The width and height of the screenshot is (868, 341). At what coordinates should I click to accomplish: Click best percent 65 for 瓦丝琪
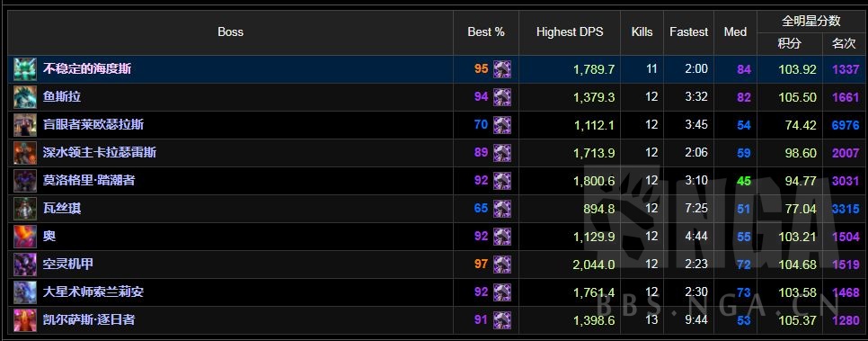[x=481, y=209]
